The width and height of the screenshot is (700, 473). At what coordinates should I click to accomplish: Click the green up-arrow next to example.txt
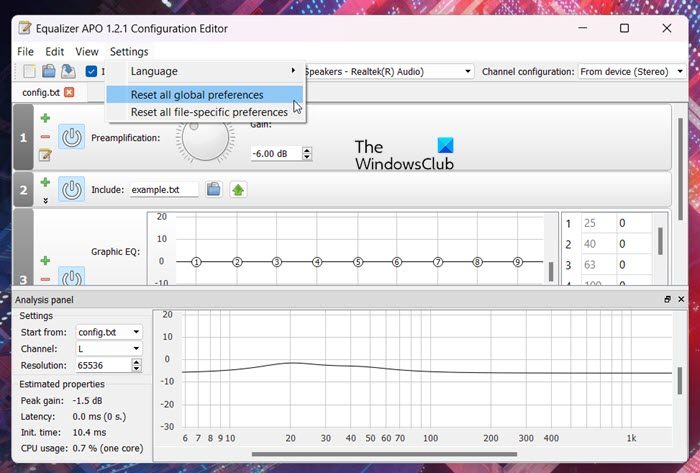point(238,190)
